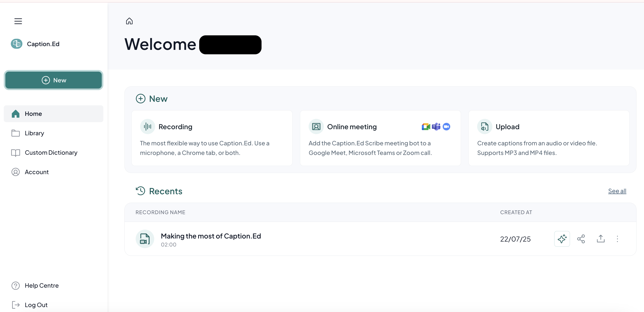
Task: Go to Custom Dictionary
Action: tap(53, 153)
